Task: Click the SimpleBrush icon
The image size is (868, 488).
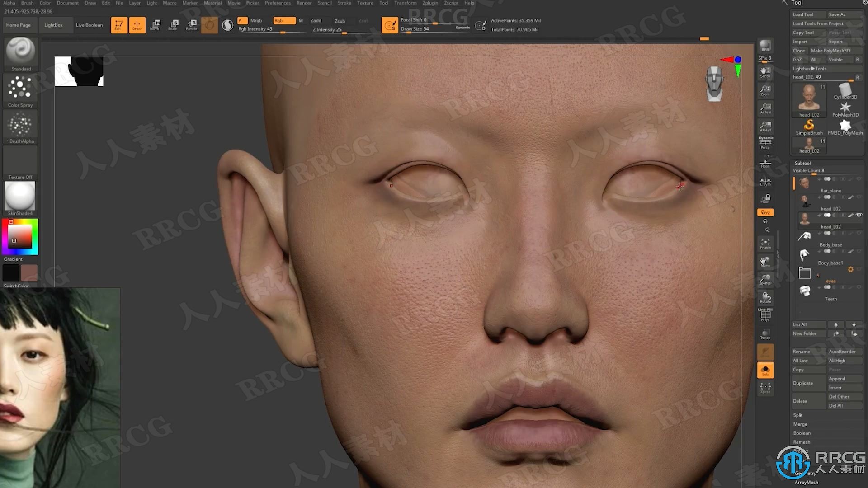Action: (x=809, y=125)
